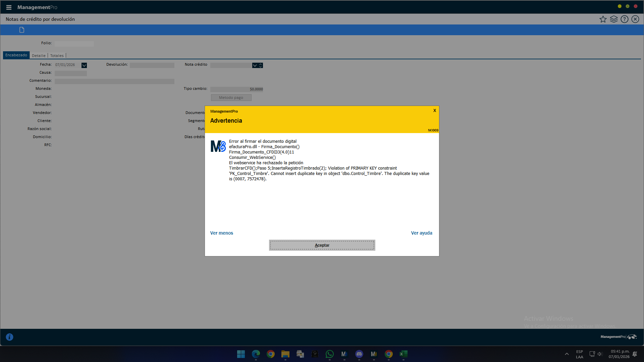Open Discord from the taskbar
Screen dimensions: 644x362
click(359, 354)
